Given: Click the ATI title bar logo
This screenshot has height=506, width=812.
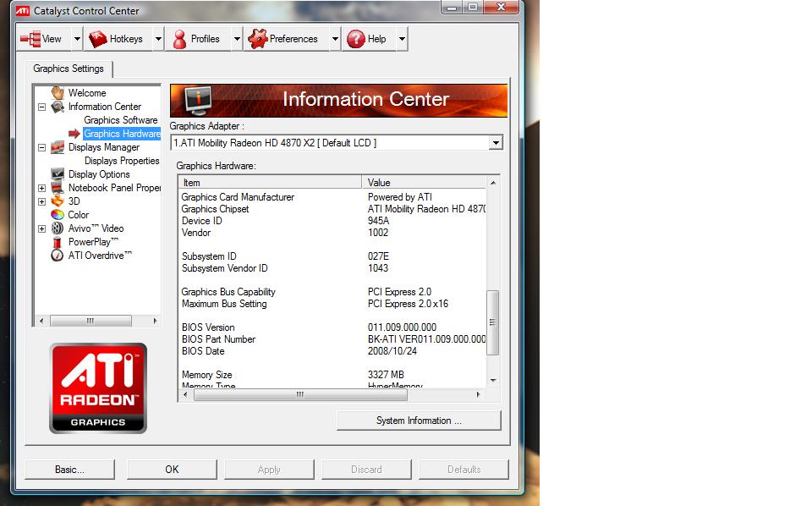Looking at the screenshot, I should pyautogui.click(x=22, y=10).
